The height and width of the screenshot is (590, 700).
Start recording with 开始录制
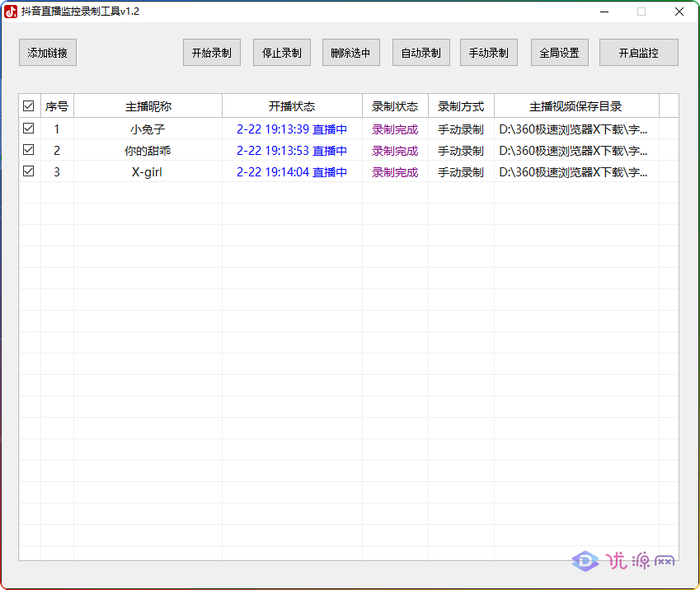(x=212, y=53)
